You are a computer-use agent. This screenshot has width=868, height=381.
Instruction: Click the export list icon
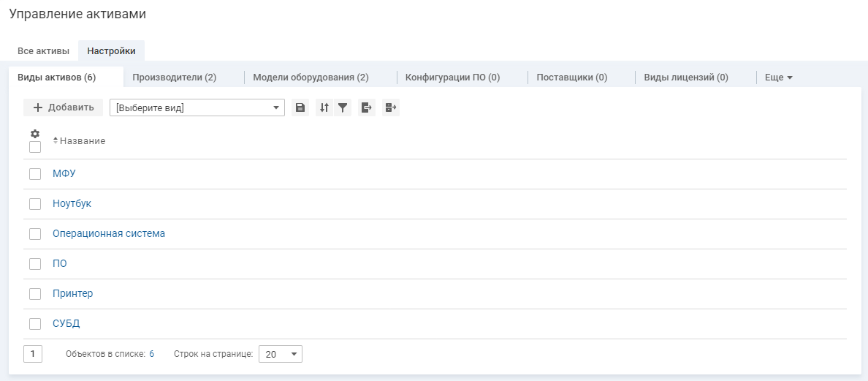[367, 107]
